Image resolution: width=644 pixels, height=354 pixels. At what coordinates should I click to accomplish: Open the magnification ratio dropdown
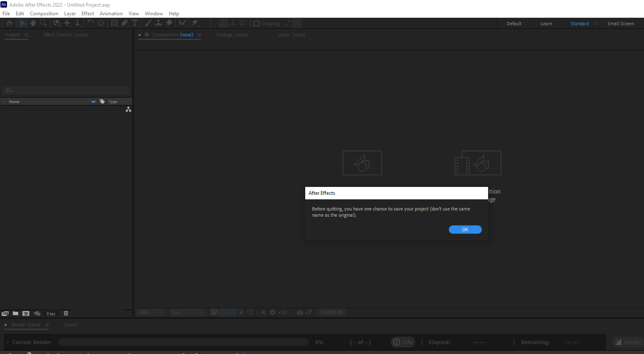tap(150, 312)
